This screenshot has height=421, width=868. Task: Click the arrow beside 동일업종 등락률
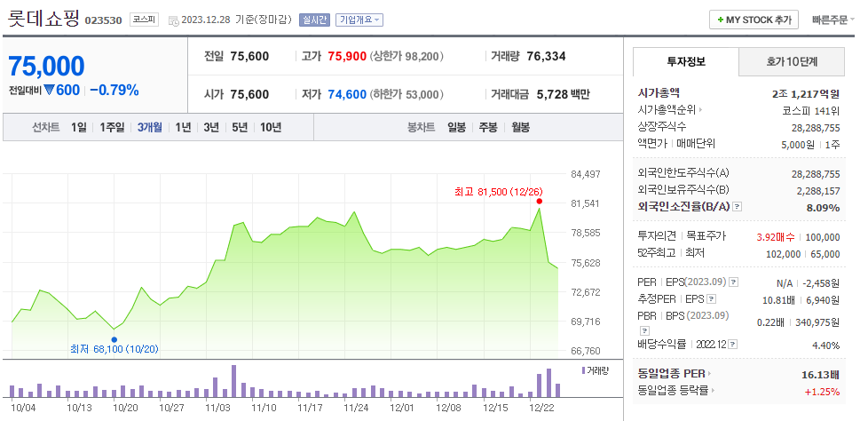point(713,391)
